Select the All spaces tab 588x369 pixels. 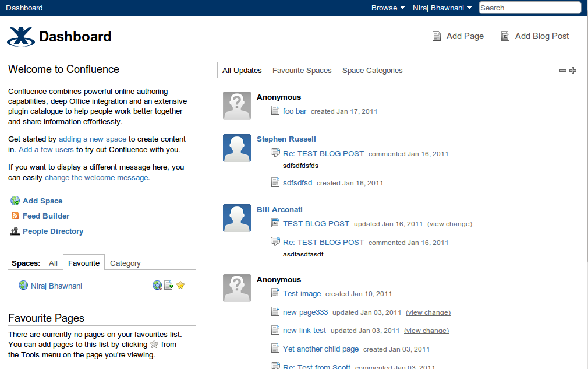(53, 263)
